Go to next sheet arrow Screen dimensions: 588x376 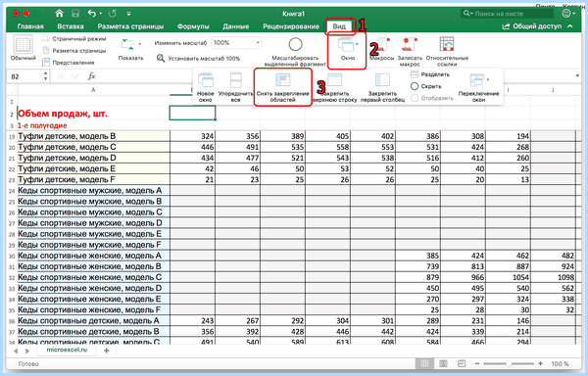(x=27, y=351)
